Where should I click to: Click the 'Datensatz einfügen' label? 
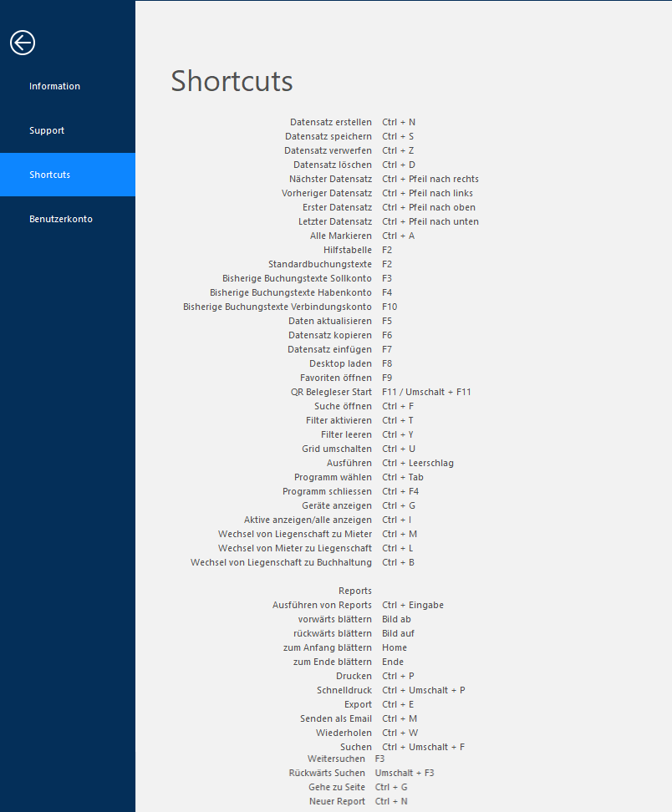click(x=329, y=349)
